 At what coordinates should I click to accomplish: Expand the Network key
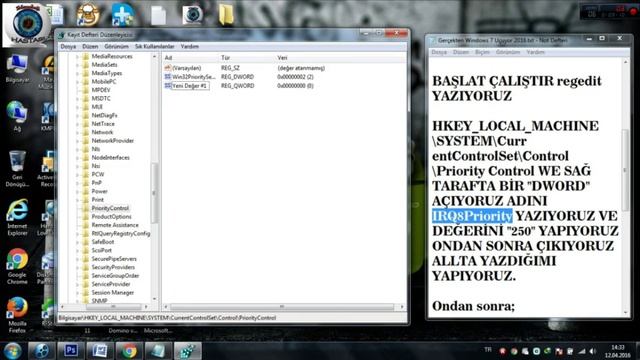77,132
